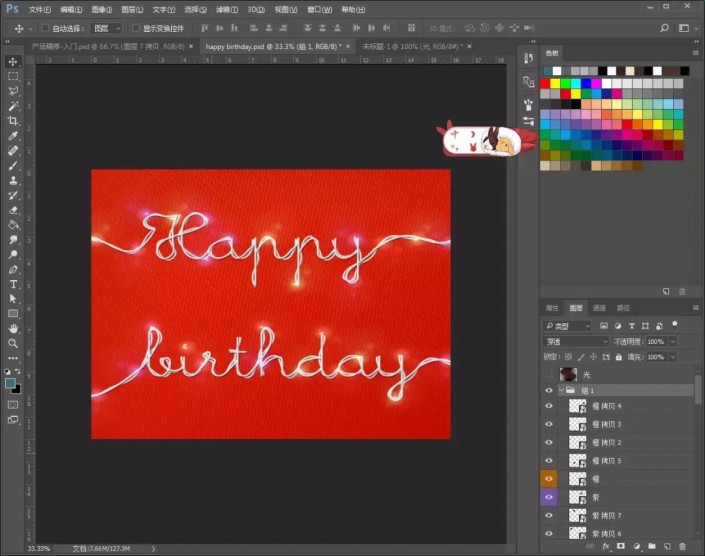Click the layer styles fx icon
The width and height of the screenshot is (705, 556).
pyautogui.click(x=606, y=546)
